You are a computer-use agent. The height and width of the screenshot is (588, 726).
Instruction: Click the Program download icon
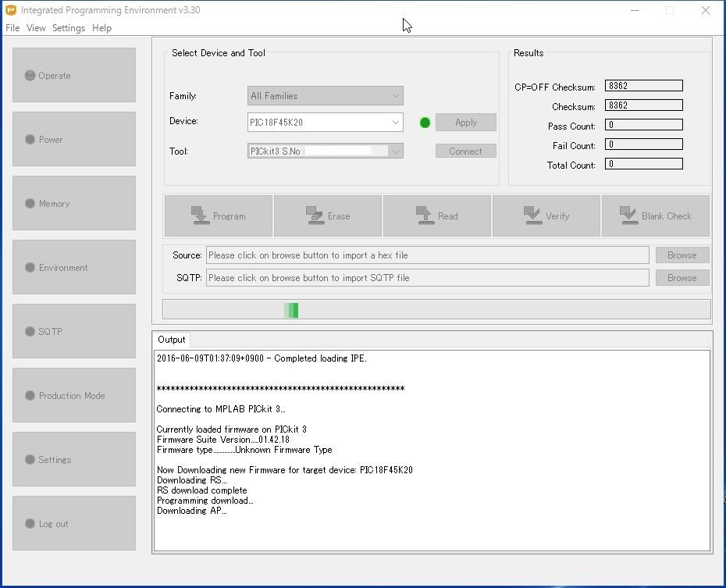(x=201, y=216)
